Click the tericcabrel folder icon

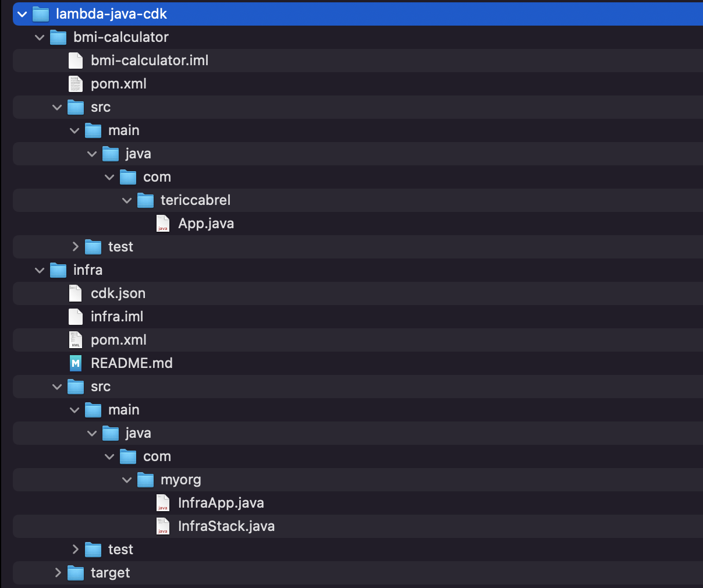click(x=145, y=200)
